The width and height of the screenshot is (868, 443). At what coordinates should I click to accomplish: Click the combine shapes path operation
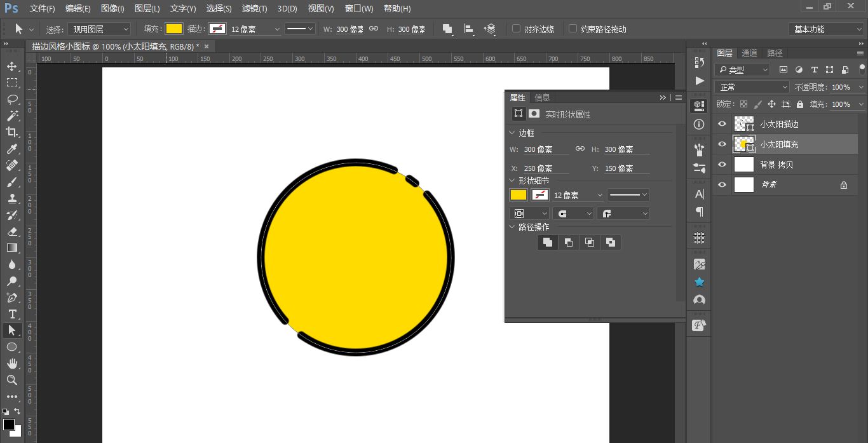(548, 242)
